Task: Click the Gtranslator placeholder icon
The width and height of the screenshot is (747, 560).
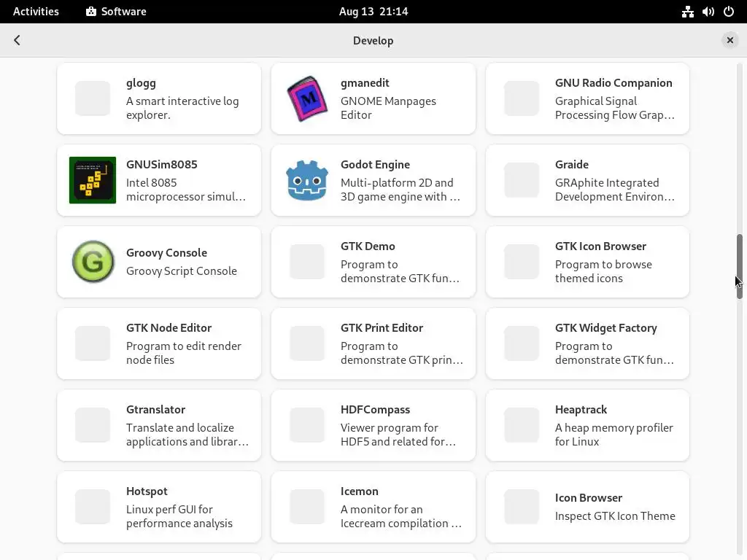Action: click(x=93, y=425)
